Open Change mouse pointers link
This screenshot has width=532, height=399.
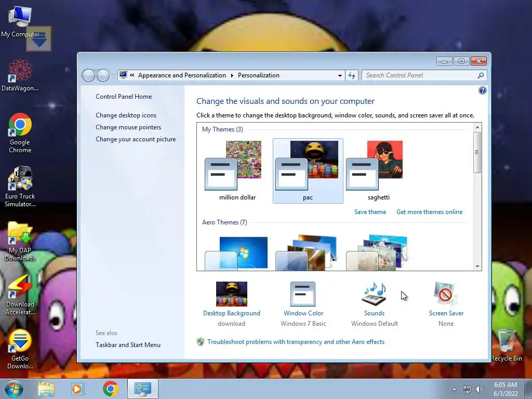(x=128, y=127)
